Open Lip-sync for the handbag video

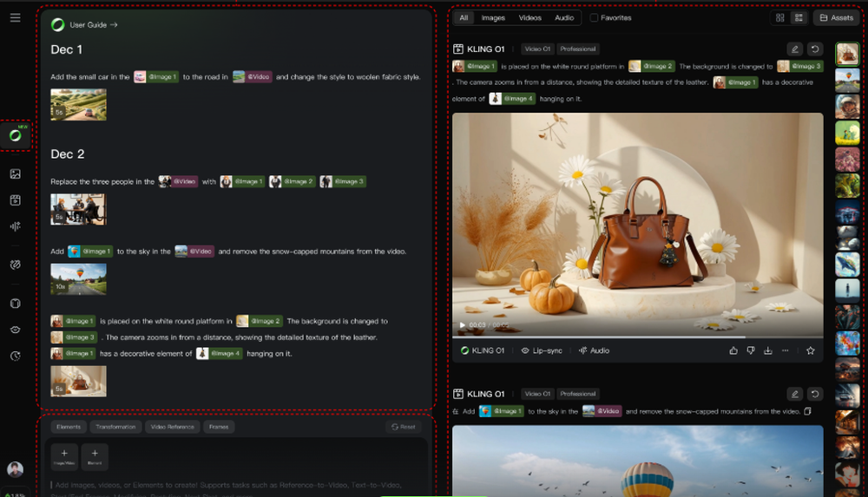[542, 350]
